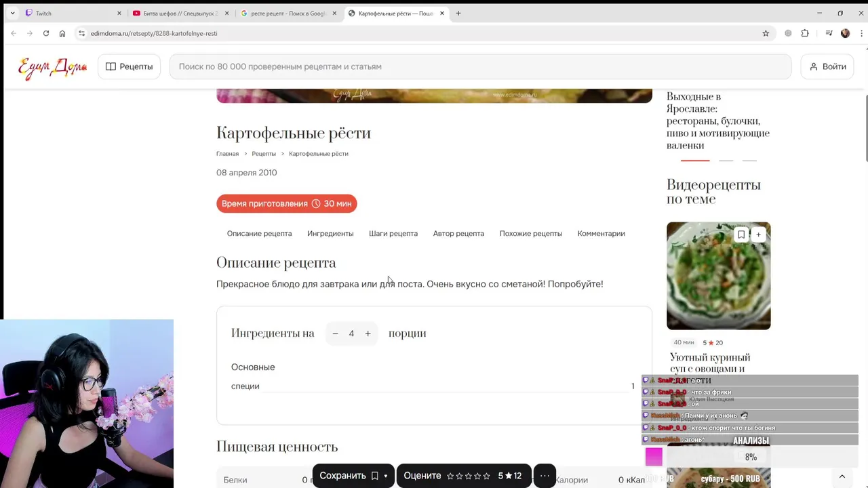The image size is (868, 488).
Task: Select the third article carousel indicator
Action: (x=749, y=161)
